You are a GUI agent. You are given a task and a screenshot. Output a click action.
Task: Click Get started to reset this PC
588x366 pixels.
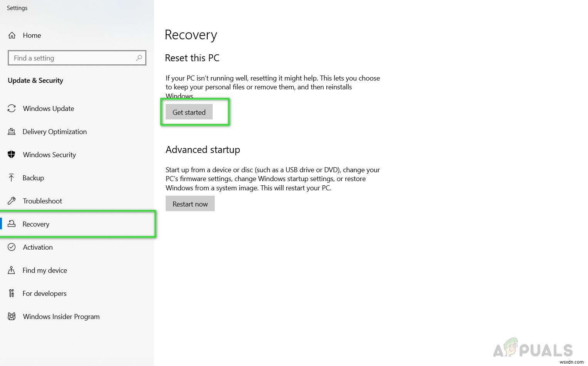189,112
